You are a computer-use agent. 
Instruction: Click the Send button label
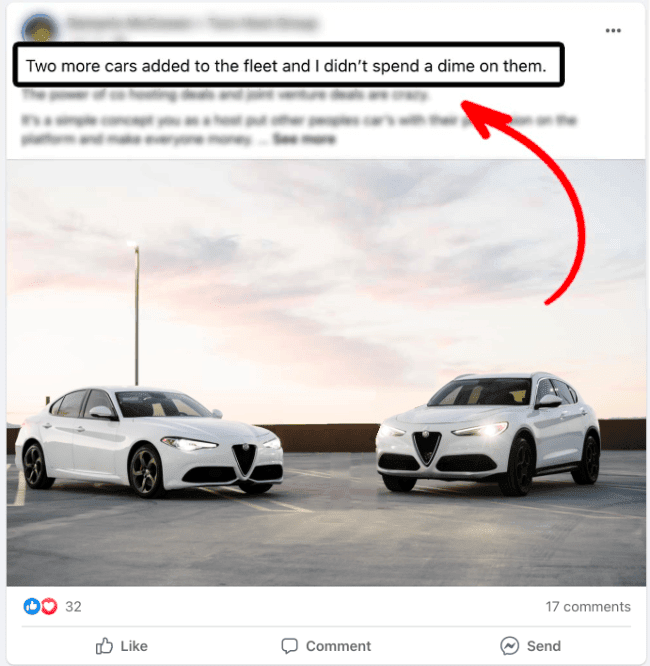click(544, 646)
